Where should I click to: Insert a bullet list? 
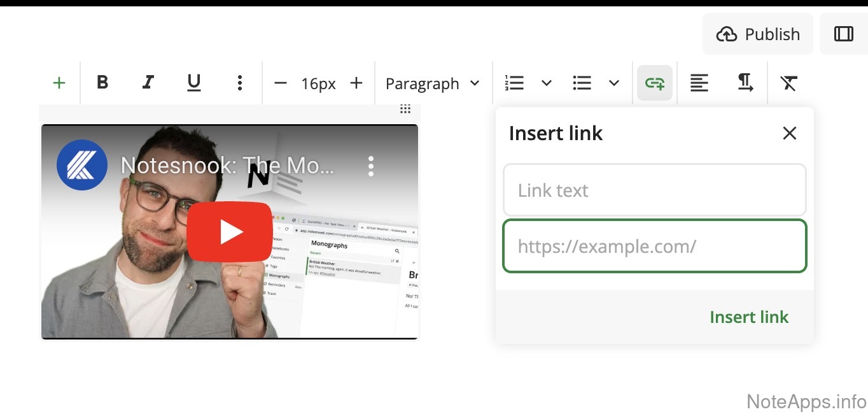582,83
